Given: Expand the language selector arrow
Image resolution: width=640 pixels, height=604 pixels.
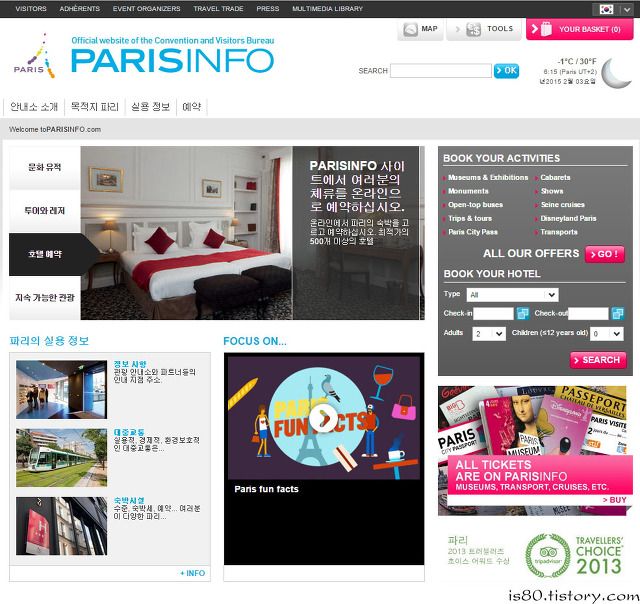Looking at the screenshot, I should pos(627,9).
